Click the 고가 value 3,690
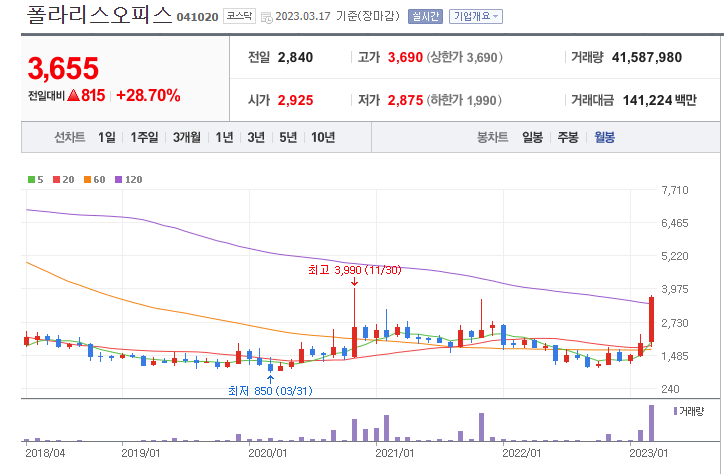 (405, 57)
